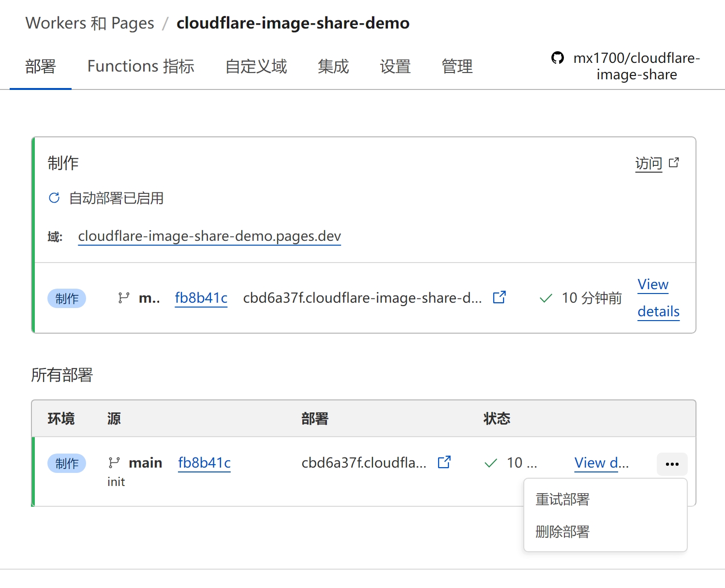Click the init commit message
725x588 pixels.
pyautogui.click(x=116, y=482)
